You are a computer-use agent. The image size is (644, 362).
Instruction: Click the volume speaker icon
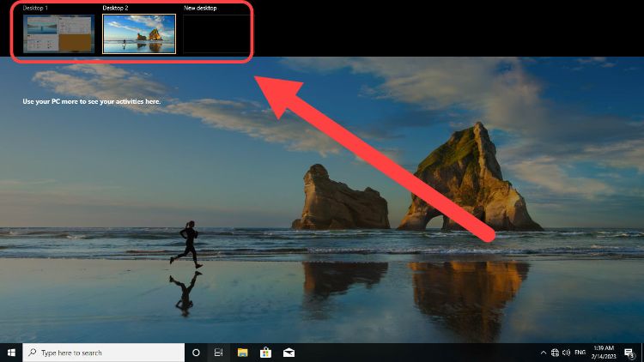pyautogui.click(x=566, y=353)
